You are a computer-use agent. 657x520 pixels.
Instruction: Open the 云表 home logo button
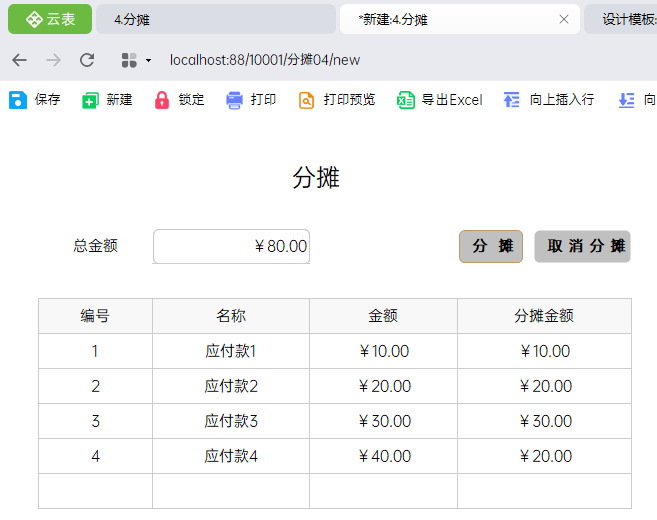50,19
